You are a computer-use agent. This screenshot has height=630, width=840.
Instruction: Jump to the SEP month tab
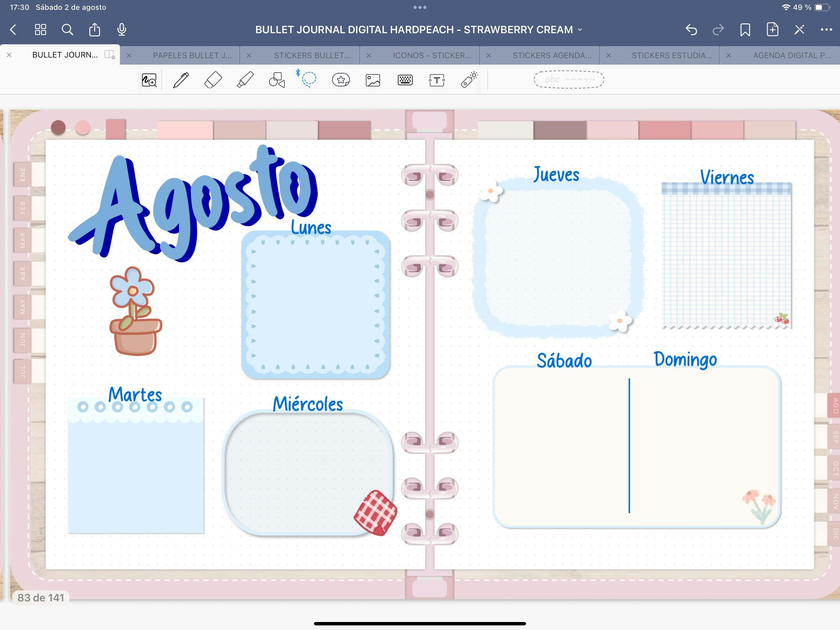tap(835, 437)
